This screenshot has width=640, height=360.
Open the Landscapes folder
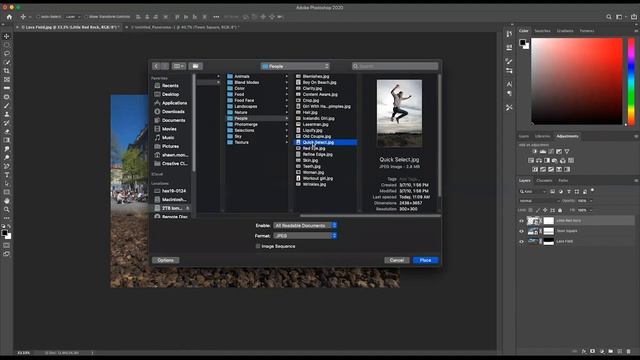pos(246,107)
